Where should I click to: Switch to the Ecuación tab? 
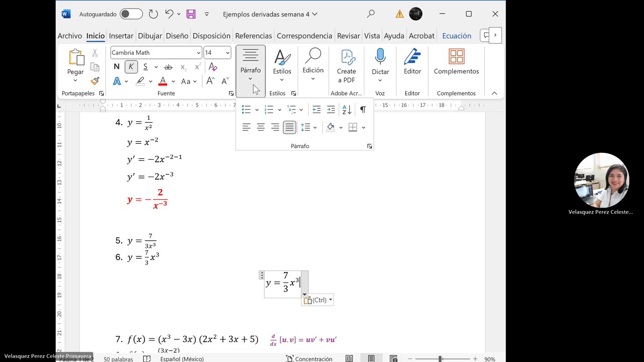pos(456,36)
